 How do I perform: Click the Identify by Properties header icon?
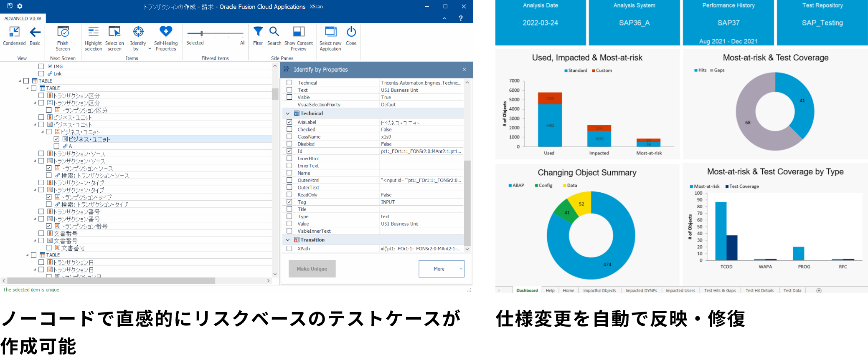pyautogui.click(x=286, y=70)
